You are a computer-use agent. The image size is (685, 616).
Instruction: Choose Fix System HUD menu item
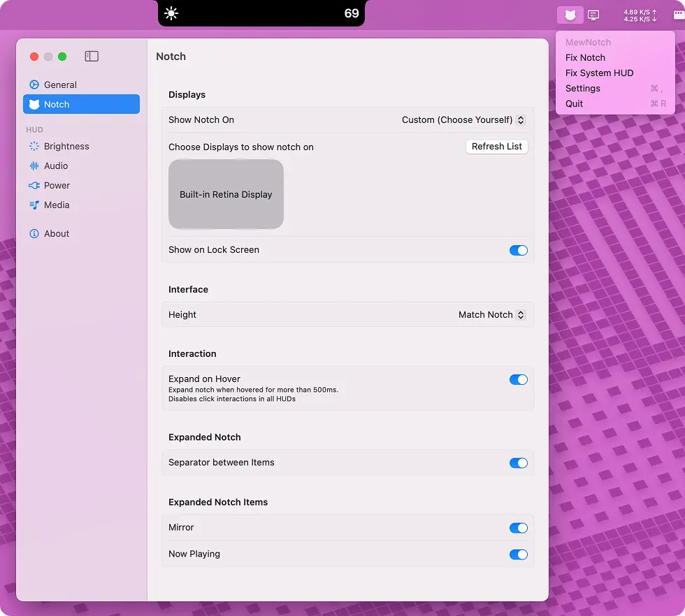click(615, 73)
